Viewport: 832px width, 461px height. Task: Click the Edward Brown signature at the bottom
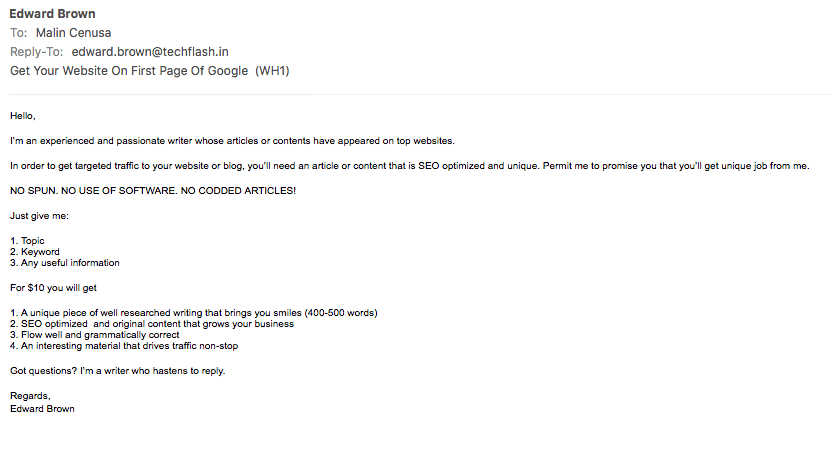coord(42,408)
